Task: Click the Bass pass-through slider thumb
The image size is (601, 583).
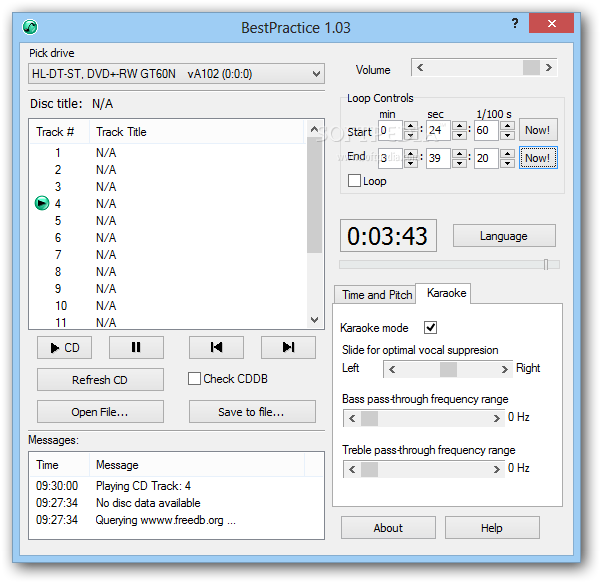Action: 369,418
